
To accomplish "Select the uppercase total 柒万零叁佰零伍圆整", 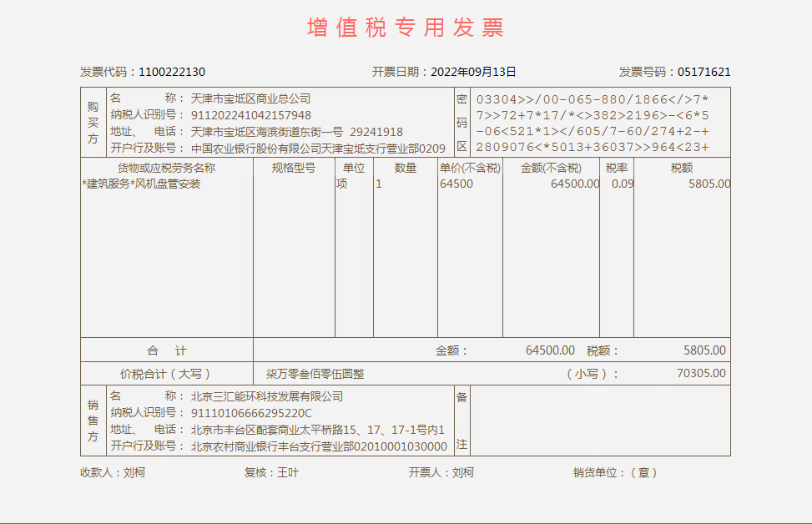I will 315,374.
